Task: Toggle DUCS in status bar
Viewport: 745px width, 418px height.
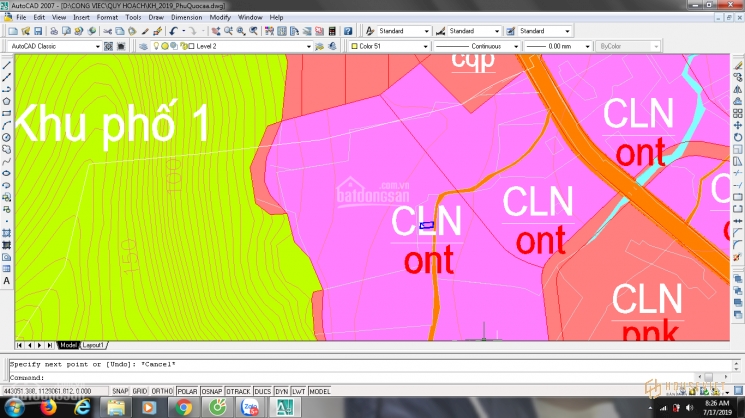Action: (262, 391)
